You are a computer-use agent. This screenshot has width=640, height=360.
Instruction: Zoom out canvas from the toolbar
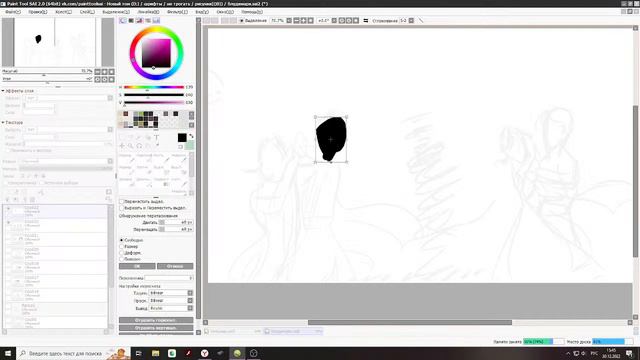(x=296, y=20)
